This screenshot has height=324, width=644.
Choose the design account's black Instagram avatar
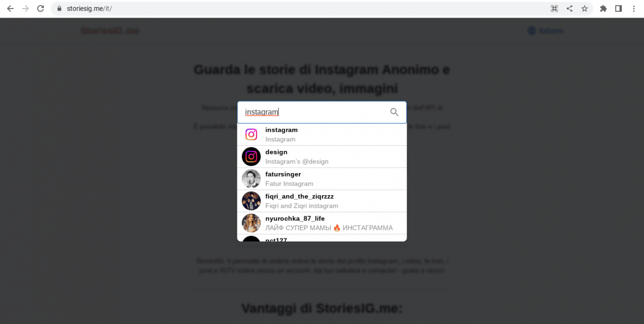251,156
